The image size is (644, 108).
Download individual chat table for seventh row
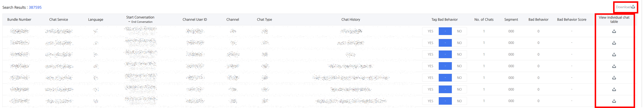[x=614, y=101]
